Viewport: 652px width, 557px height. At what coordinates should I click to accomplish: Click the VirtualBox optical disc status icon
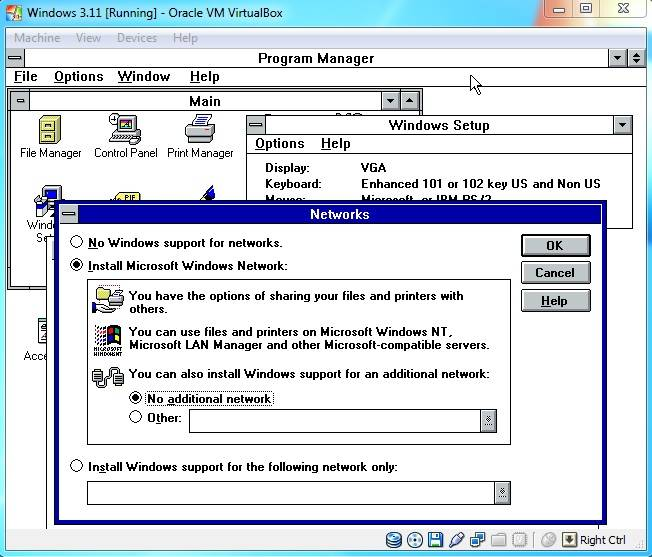click(414, 541)
